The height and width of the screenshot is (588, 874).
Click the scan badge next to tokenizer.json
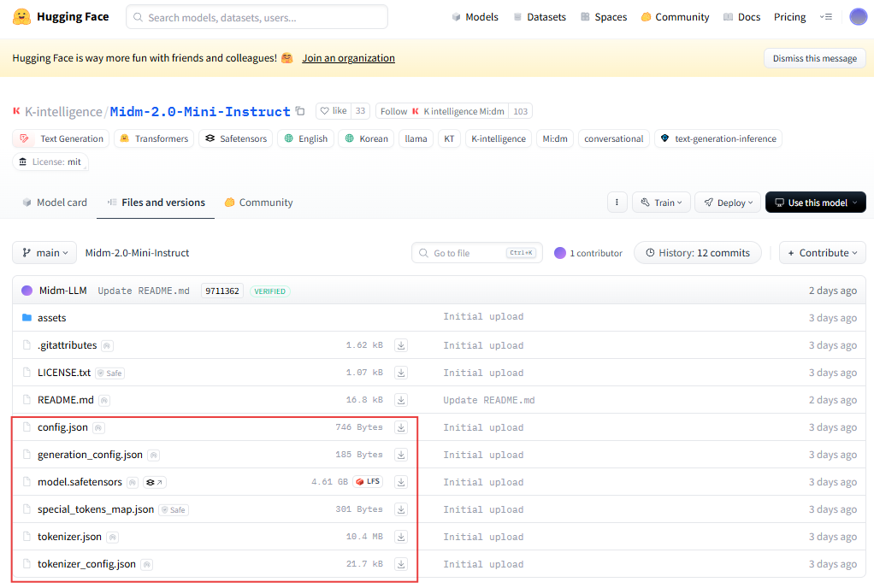coord(113,537)
